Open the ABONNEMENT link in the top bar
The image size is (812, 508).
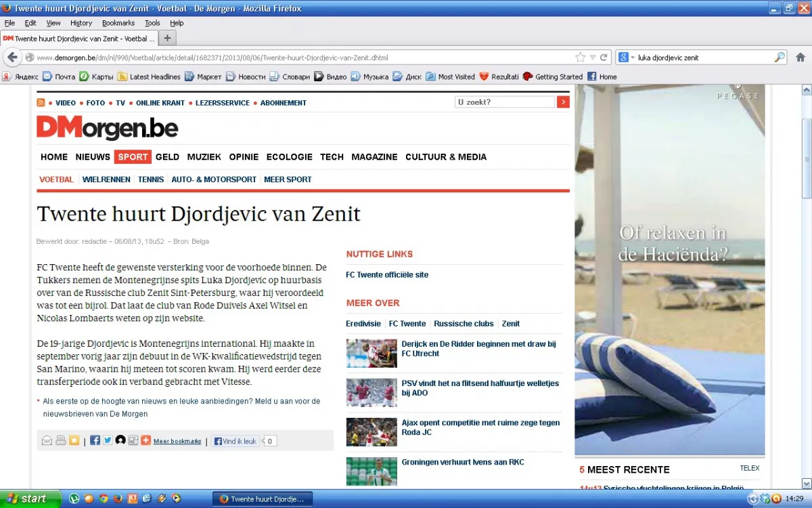point(284,103)
